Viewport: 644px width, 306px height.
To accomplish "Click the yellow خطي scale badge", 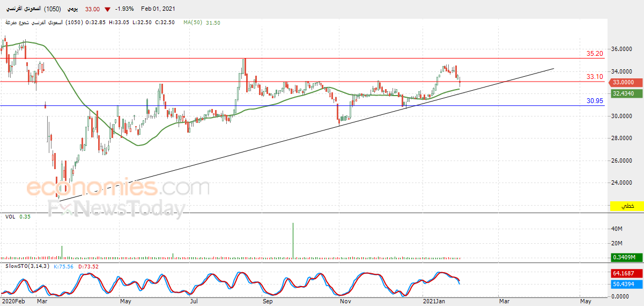I will (x=626, y=206).
